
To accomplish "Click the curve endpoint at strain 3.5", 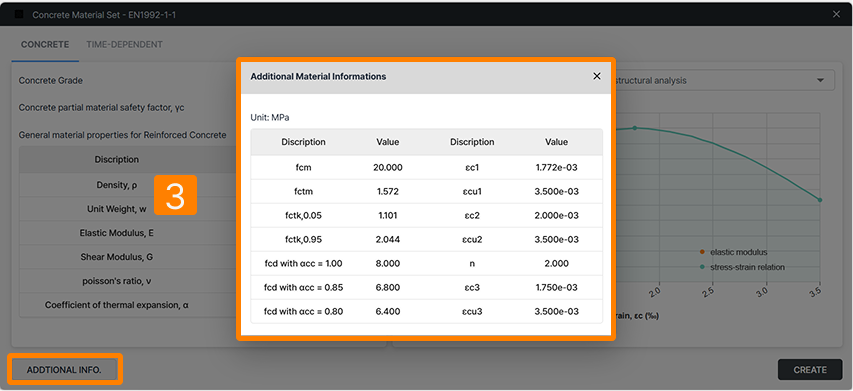I will tap(820, 200).
